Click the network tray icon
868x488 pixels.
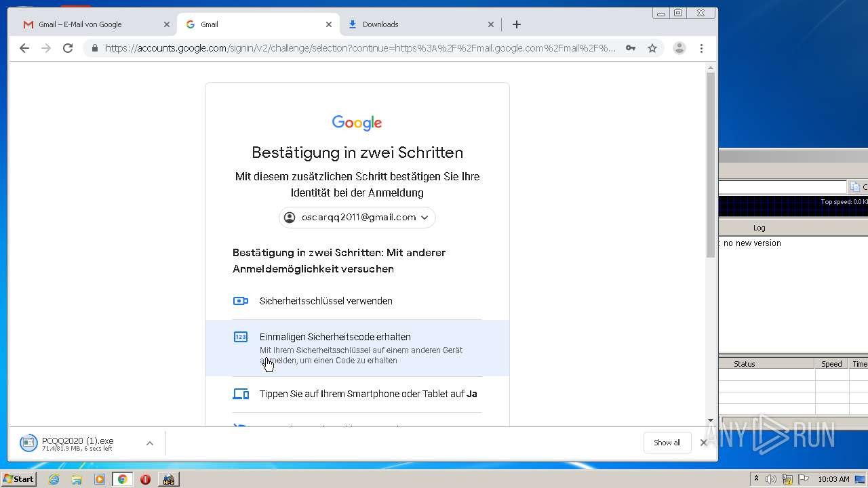(787, 479)
